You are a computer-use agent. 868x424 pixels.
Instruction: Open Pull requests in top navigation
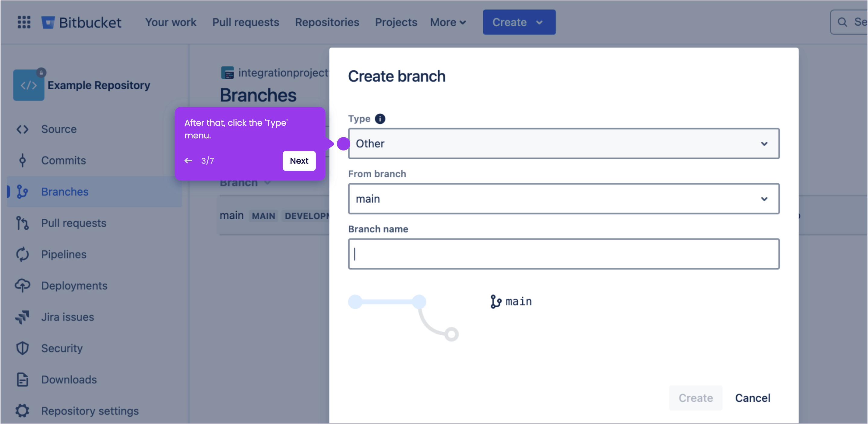246,22
